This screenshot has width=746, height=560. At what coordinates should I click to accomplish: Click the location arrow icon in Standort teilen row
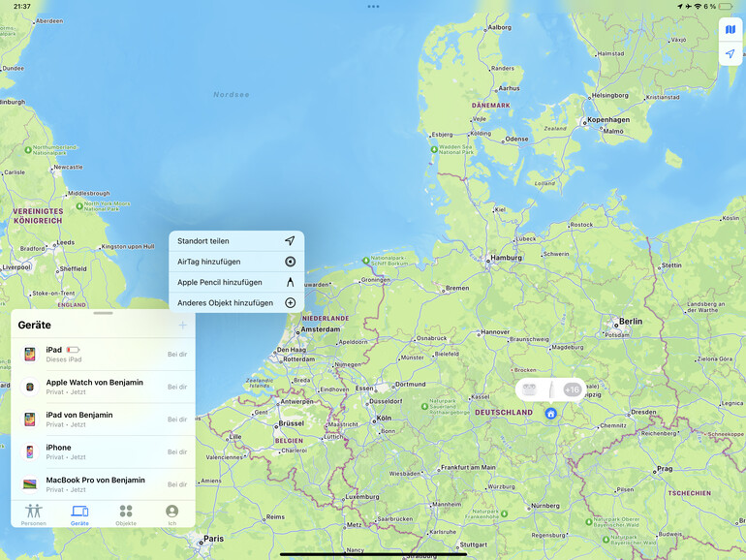[290, 240]
